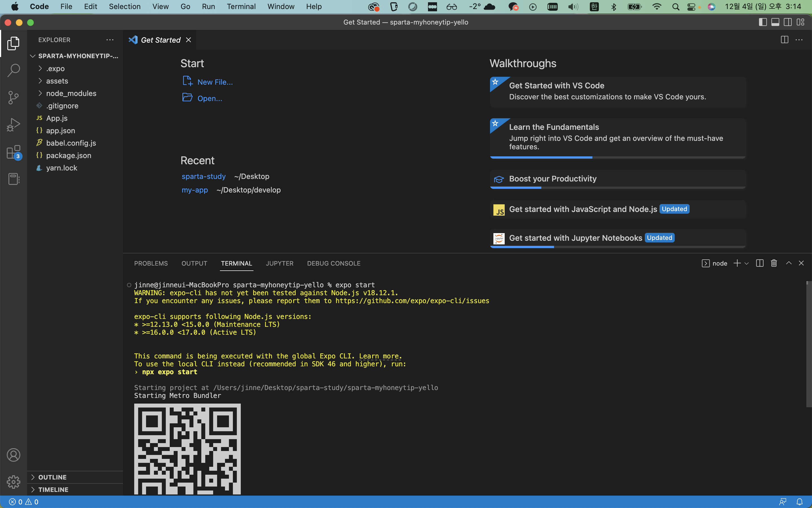Open the Search view in activity bar
Viewport: 812px width, 508px height.
click(x=14, y=71)
